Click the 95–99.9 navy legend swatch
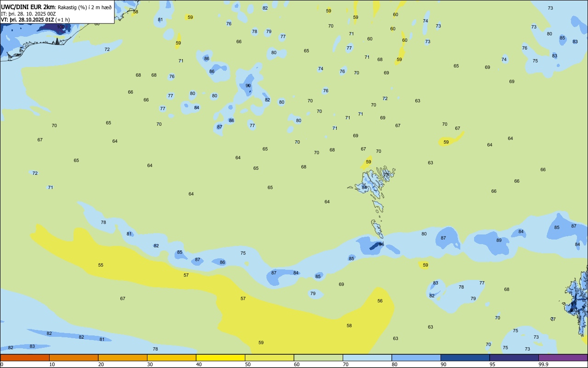This screenshot has width=588, height=368. pyautogui.click(x=514, y=357)
